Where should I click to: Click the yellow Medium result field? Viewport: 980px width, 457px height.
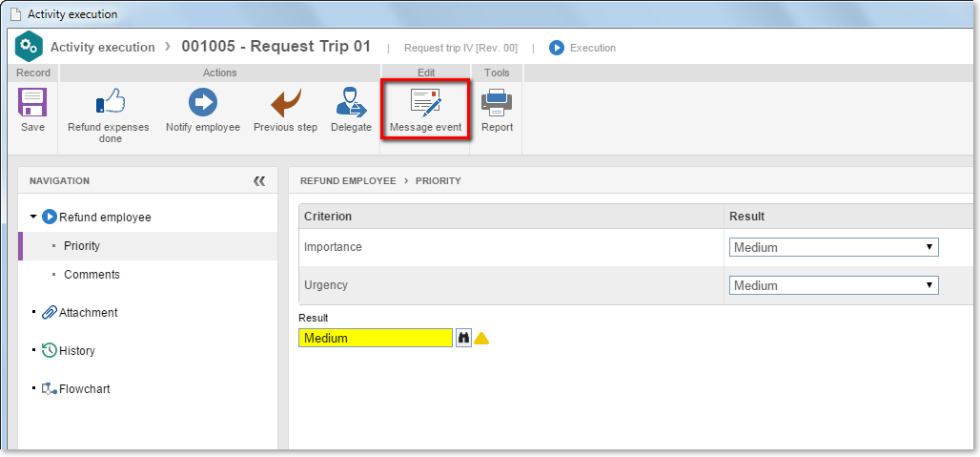coord(375,338)
